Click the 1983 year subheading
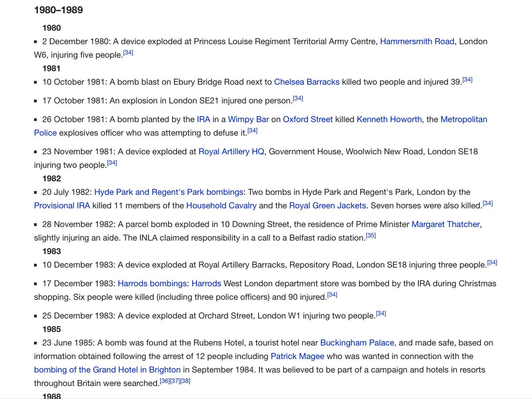Screen dimensions: 532x399 51,251
